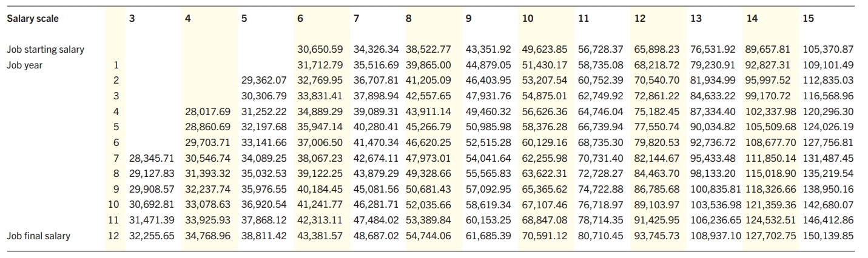Select the scale 6 column header
This screenshot has width=868, height=258.
click(301, 19)
